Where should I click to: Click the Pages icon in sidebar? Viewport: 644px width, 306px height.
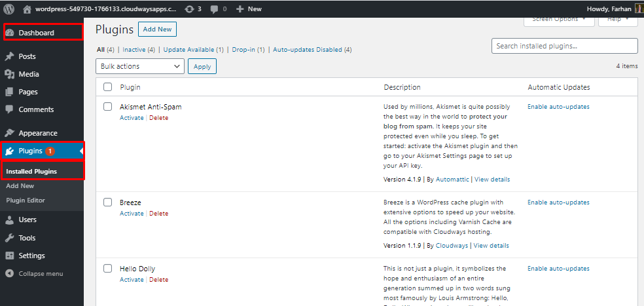(x=10, y=92)
